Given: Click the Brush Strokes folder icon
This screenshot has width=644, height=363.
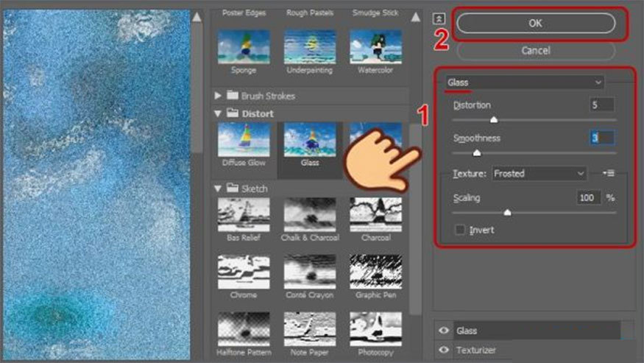Looking at the screenshot, I should tap(233, 96).
